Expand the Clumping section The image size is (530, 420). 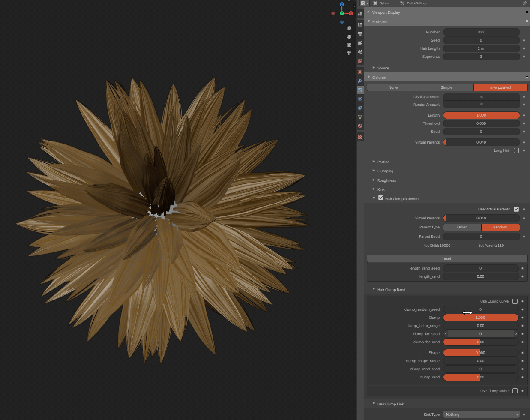pos(385,171)
